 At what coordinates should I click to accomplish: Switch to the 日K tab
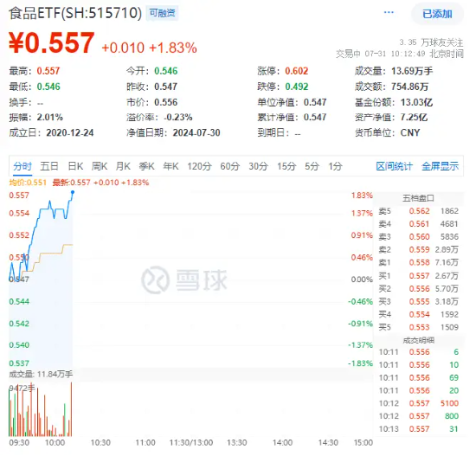75,166
